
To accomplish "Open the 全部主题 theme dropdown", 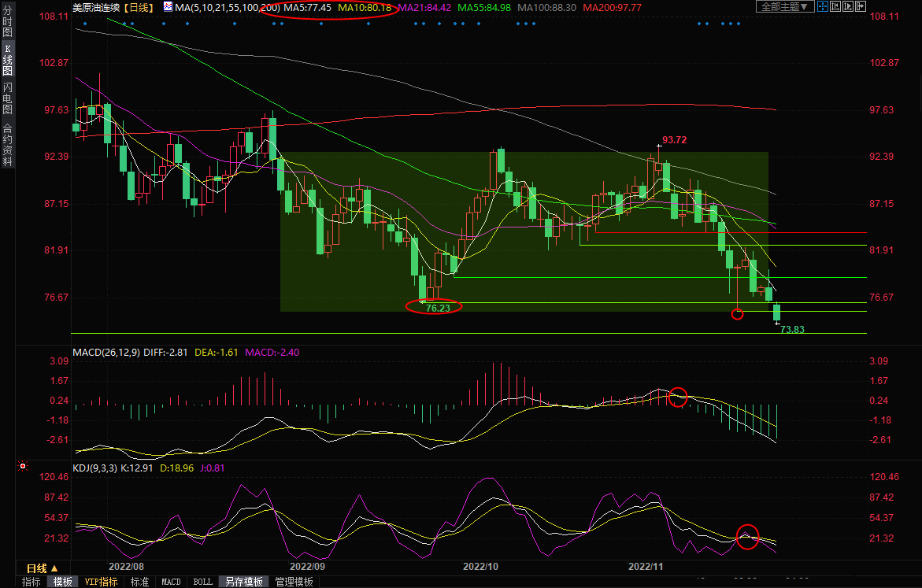I will [783, 7].
